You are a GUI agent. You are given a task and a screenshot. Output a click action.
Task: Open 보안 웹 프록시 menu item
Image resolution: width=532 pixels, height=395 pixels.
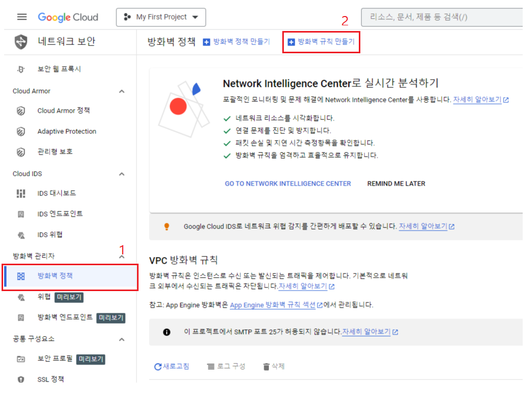[x=59, y=69]
